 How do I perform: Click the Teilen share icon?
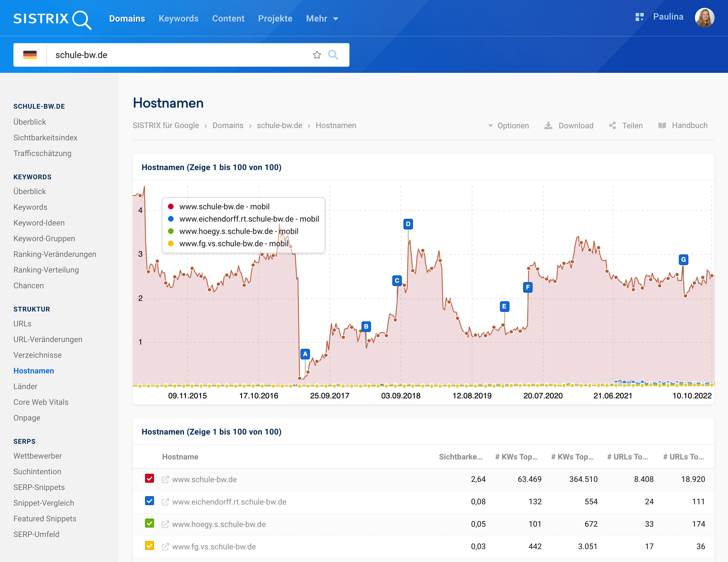[x=612, y=126]
